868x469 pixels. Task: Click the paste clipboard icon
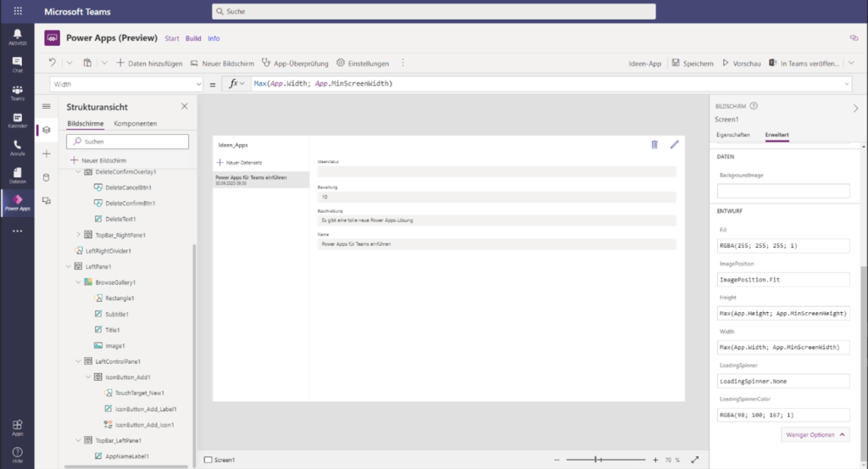point(87,63)
